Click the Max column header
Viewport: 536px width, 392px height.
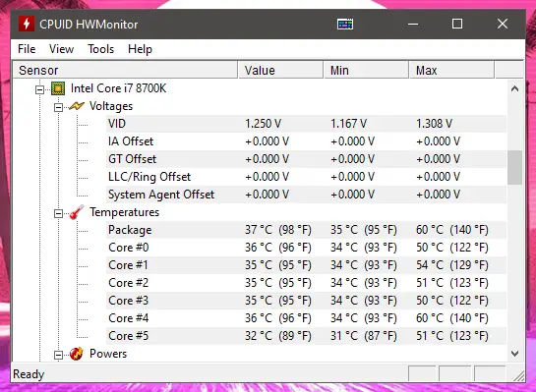click(451, 71)
